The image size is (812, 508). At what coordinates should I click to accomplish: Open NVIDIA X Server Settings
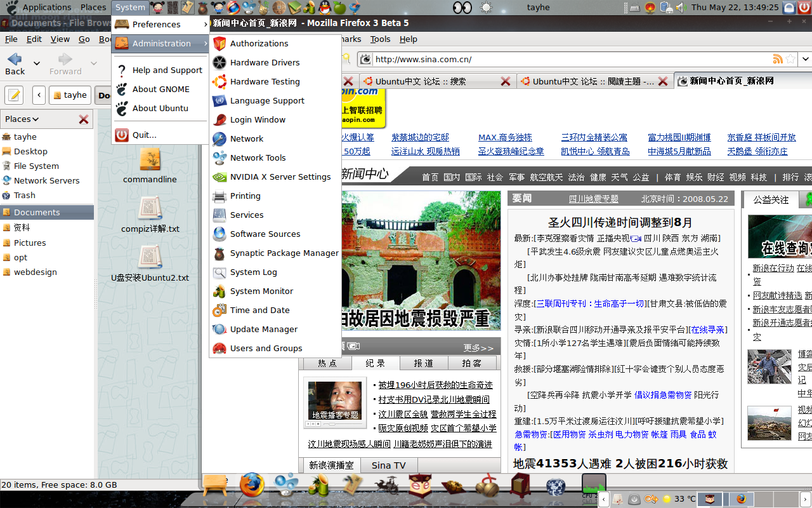pos(275,177)
